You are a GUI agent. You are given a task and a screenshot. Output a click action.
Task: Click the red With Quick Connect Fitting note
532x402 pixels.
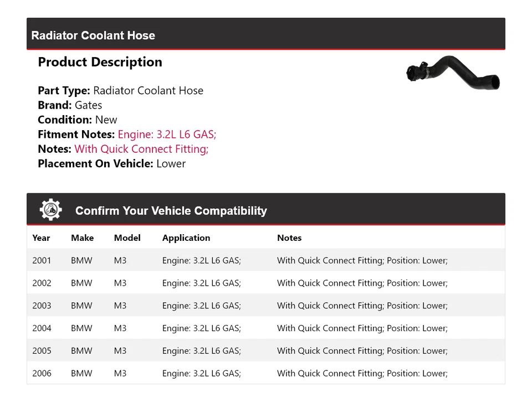(141, 149)
